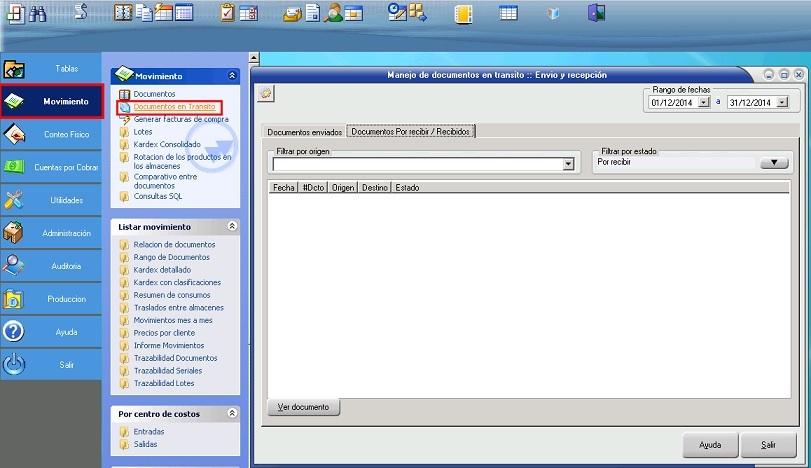Collapse the Por centro de costos panel

232,413
